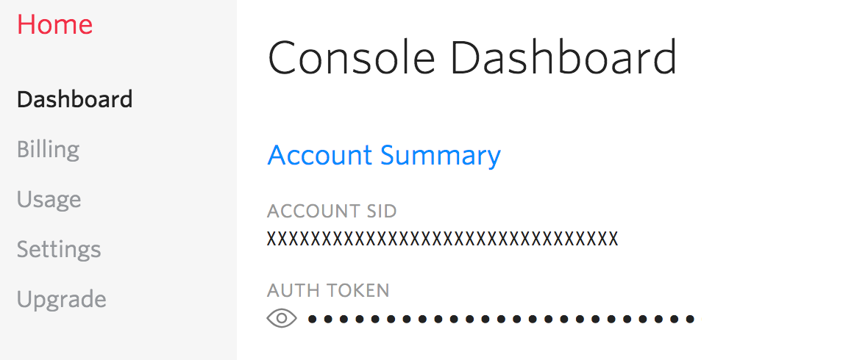Go to the Home section in sidebar
The image size is (868, 360).
point(55,25)
